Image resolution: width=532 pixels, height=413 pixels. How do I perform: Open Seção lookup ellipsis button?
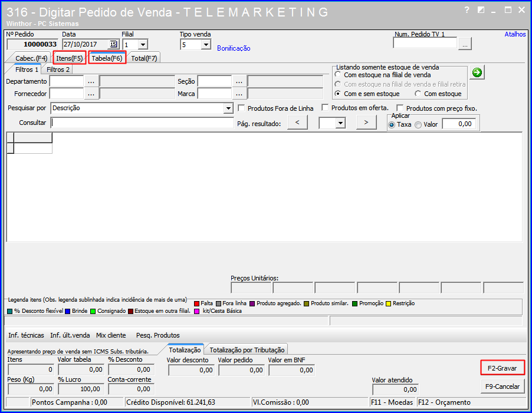point(239,82)
